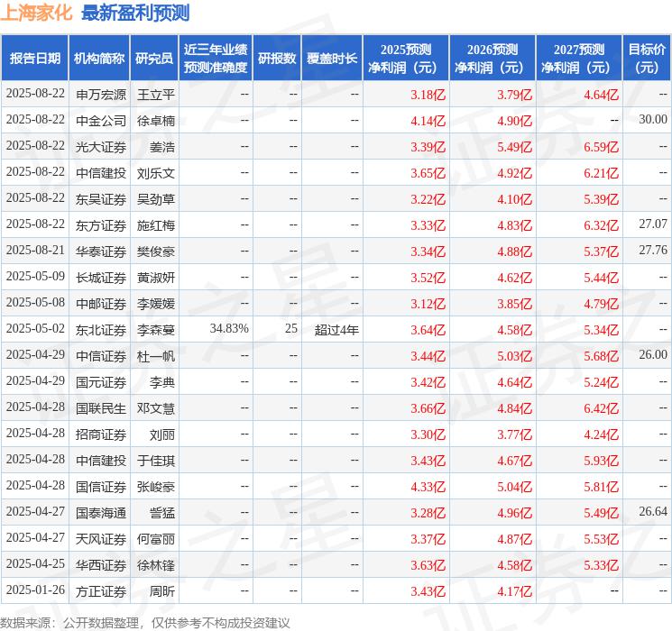Click researcher name 施红梅
Viewport: 672px width, 631px height.
coord(156,224)
